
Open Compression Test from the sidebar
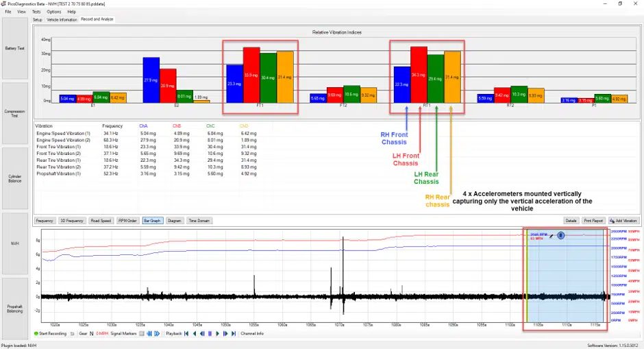tap(15, 113)
